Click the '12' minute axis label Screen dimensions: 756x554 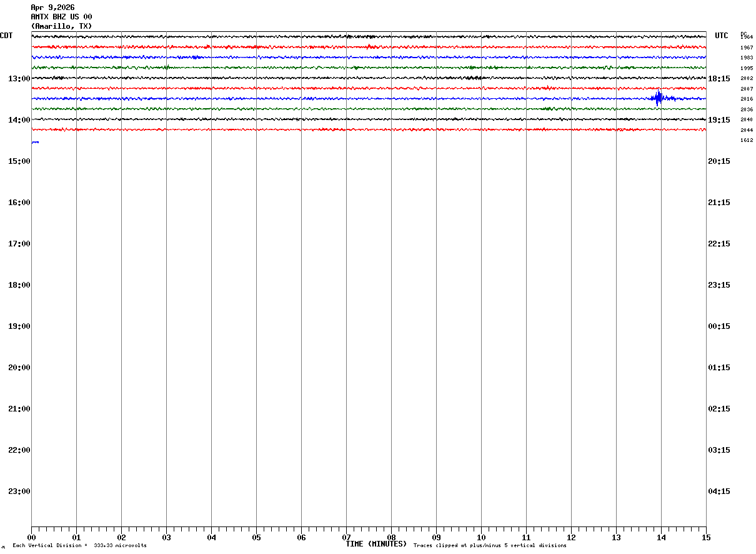(x=571, y=538)
